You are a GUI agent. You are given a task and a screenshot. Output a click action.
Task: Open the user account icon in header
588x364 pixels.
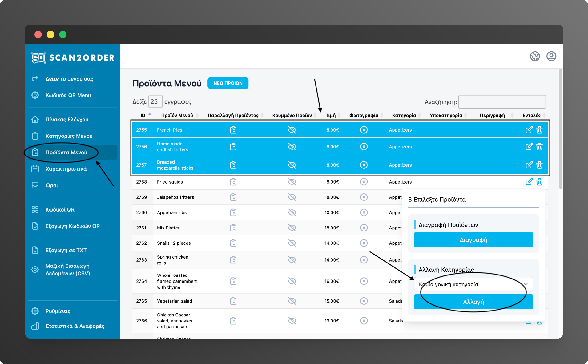click(x=551, y=56)
